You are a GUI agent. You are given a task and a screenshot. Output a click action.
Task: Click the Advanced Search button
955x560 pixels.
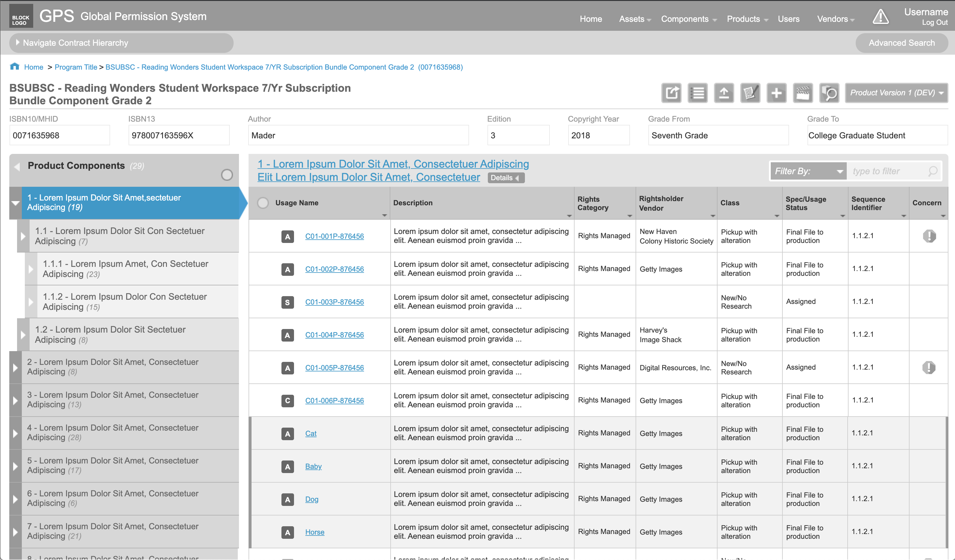(x=901, y=43)
